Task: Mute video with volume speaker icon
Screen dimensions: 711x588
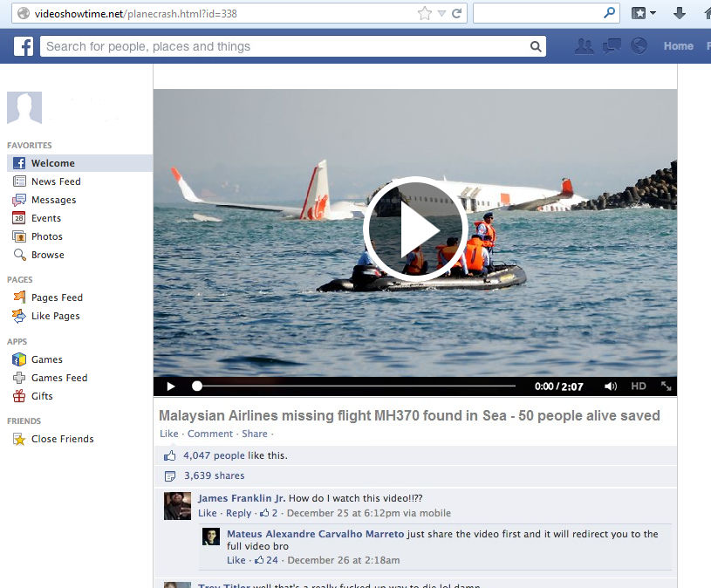Action: click(611, 386)
